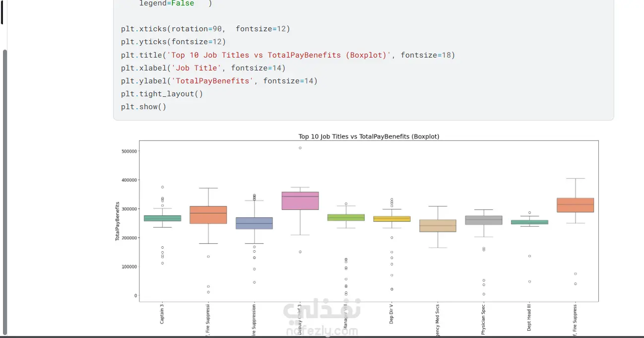Viewport: 644px width, 338px height.
Task: Place cursor in the plt.title code line
Action: pyautogui.click(x=288, y=55)
